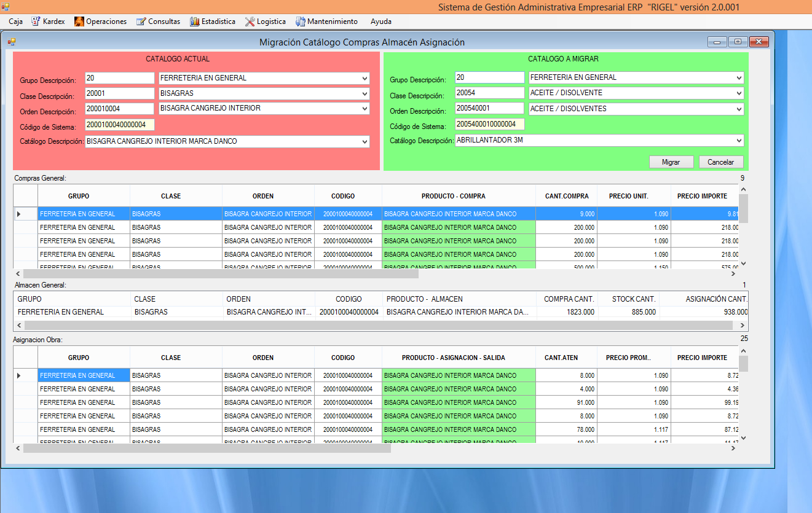Open the Consultas menu icon
812x513 pixels.
tap(141, 22)
